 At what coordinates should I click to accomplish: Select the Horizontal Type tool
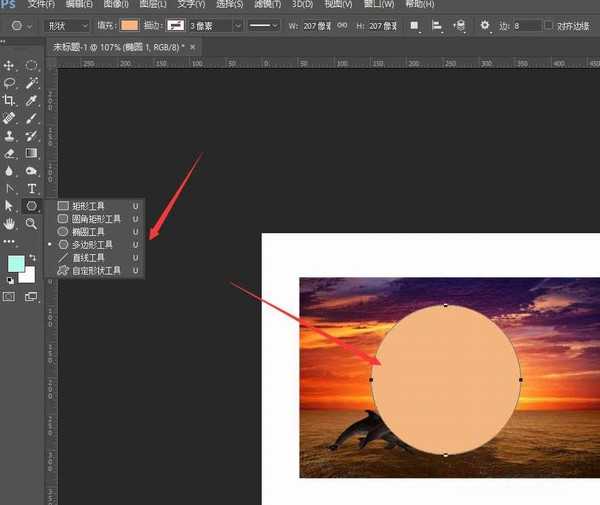[x=32, y=188]
